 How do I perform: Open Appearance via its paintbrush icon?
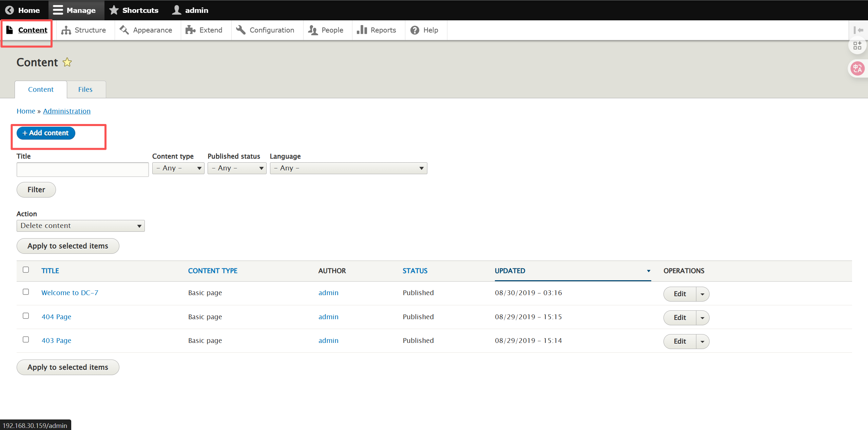124,30
